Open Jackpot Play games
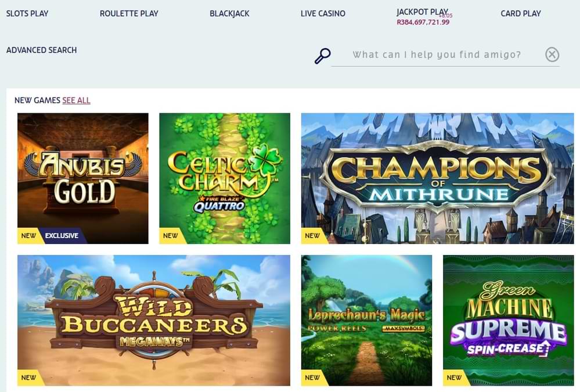Screen dimensions: 580x392 click(423, 12)
